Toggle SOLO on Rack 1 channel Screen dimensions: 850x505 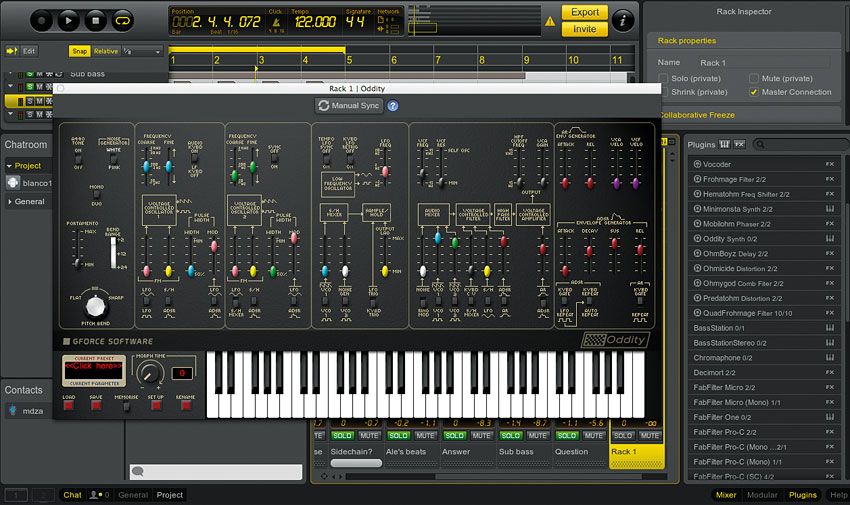point(623,435)
